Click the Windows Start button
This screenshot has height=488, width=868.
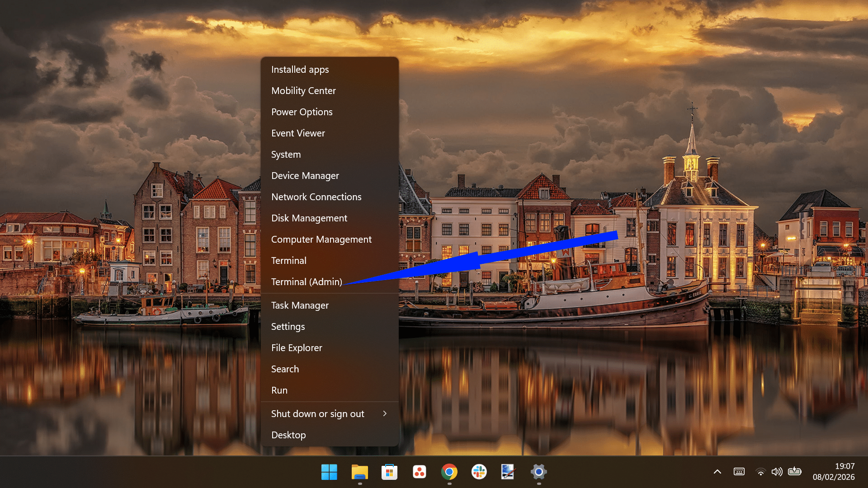point(329,471)
